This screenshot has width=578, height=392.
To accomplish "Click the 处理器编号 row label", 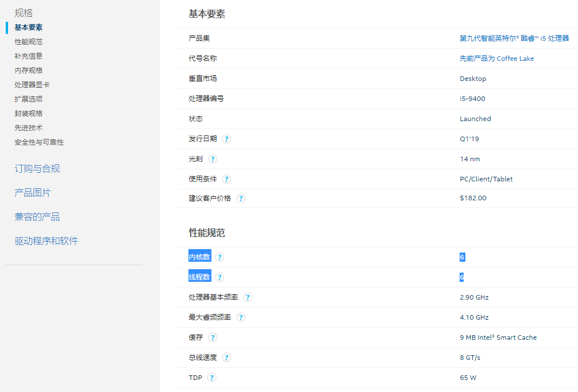I will point(206,99).
